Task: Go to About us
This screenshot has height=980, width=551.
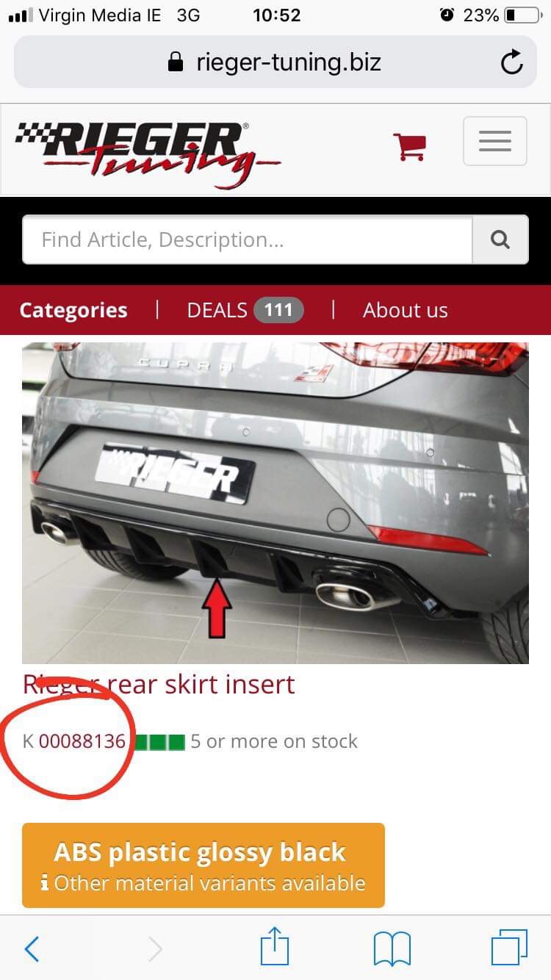Action: [x=406, y=310]
